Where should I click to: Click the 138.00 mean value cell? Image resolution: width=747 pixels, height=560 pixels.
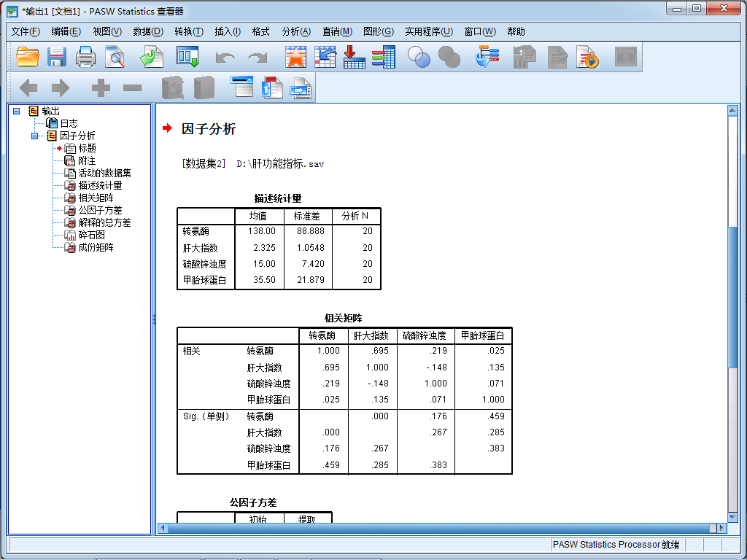coord(262,231)
